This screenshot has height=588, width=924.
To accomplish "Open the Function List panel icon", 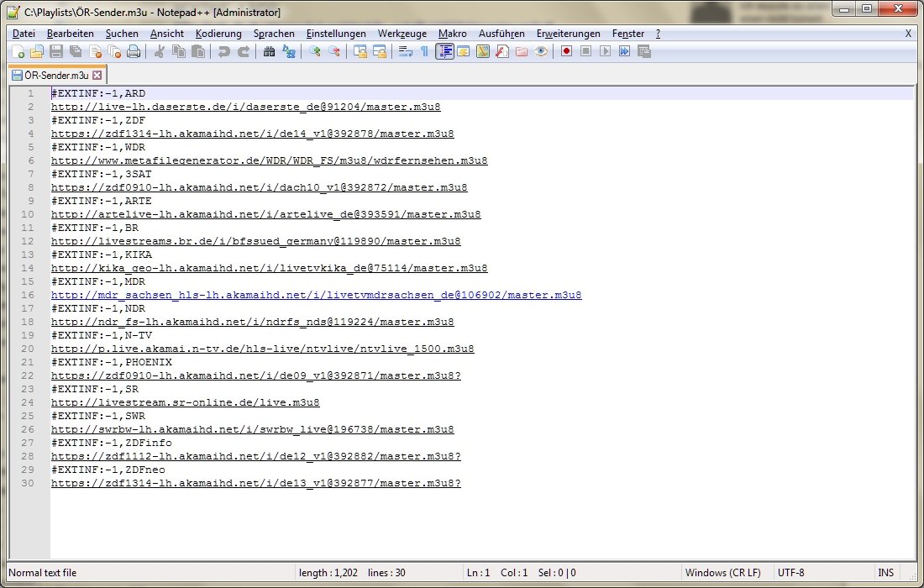I will click(x=502, y=52).
